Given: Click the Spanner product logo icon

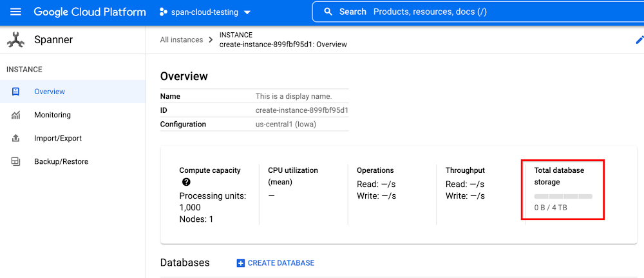Looking at the screenshot, I should 15,40.
